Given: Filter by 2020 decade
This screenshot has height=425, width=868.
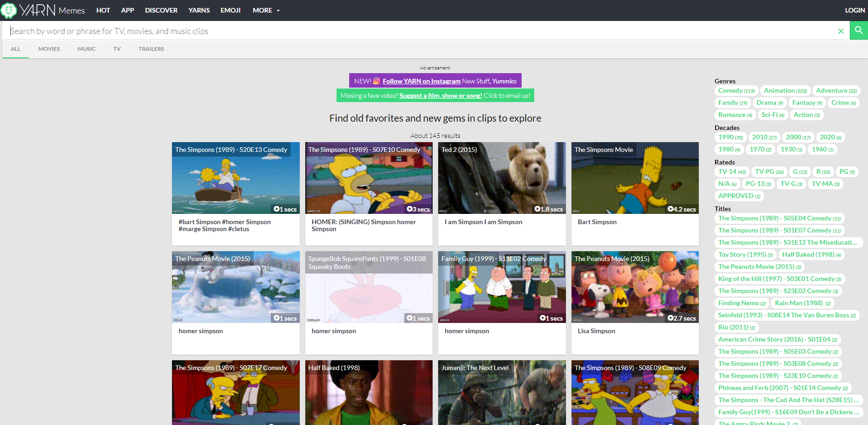Looking at the screenshot, I should pos(831,137).
